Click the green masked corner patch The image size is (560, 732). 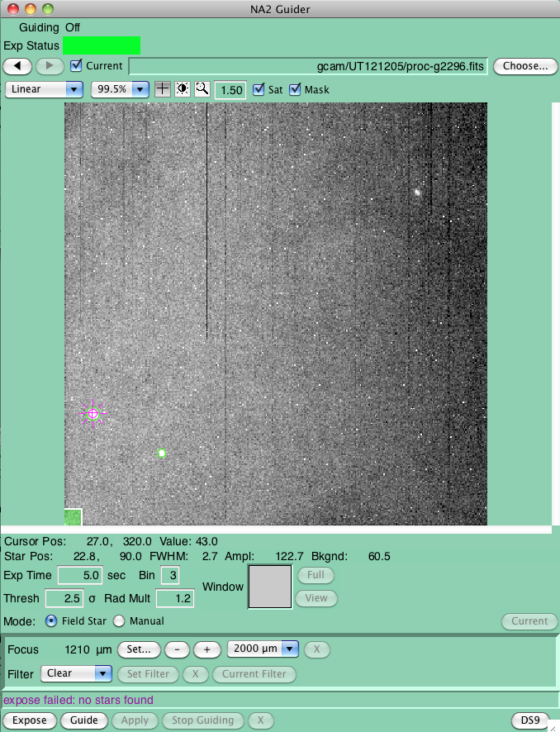pos(74,517)
